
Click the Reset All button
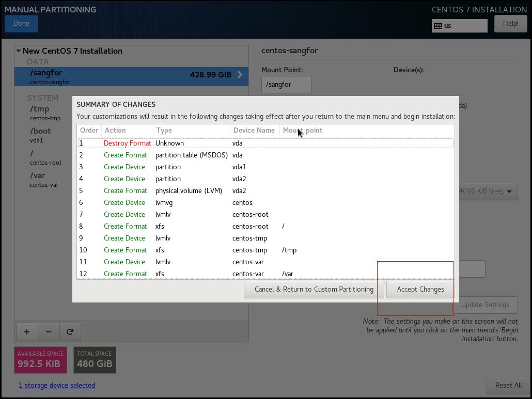(x=508, y=386)
